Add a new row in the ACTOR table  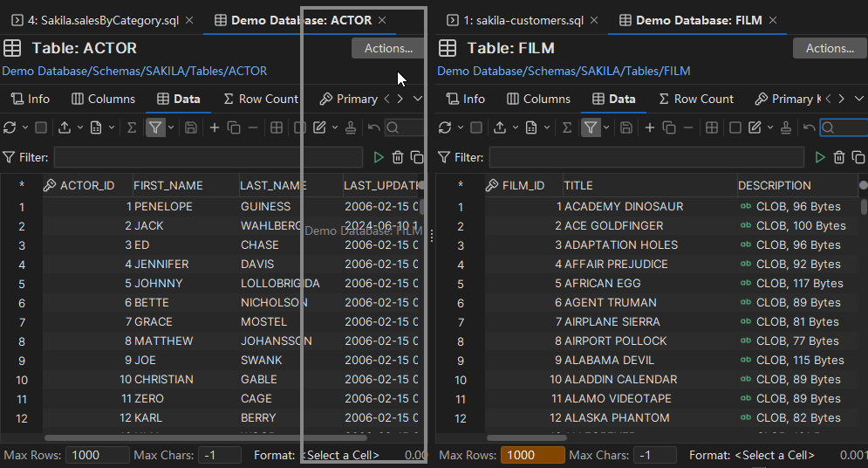(215, 127)
